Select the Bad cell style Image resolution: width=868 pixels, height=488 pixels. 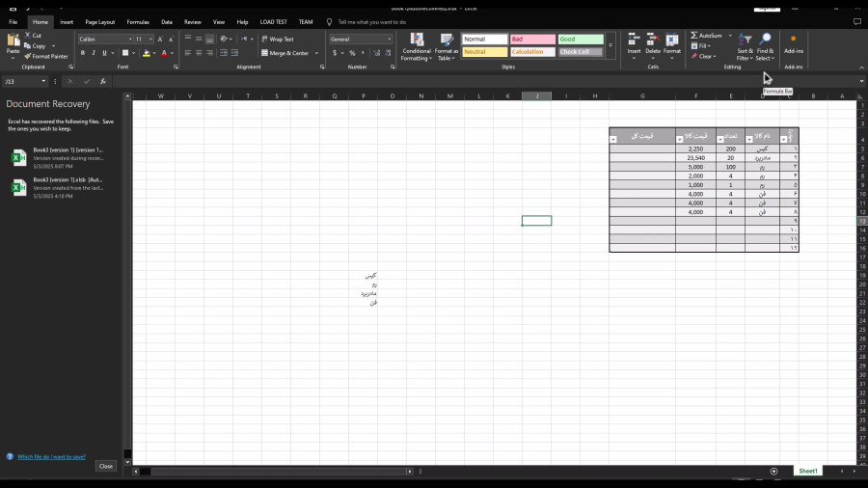click(x=532, y=40)
